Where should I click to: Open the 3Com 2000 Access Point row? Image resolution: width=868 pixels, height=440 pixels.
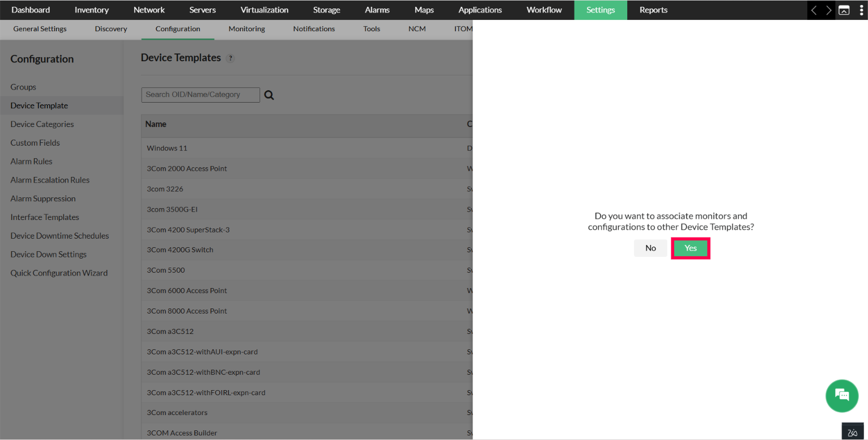[307, 168]
